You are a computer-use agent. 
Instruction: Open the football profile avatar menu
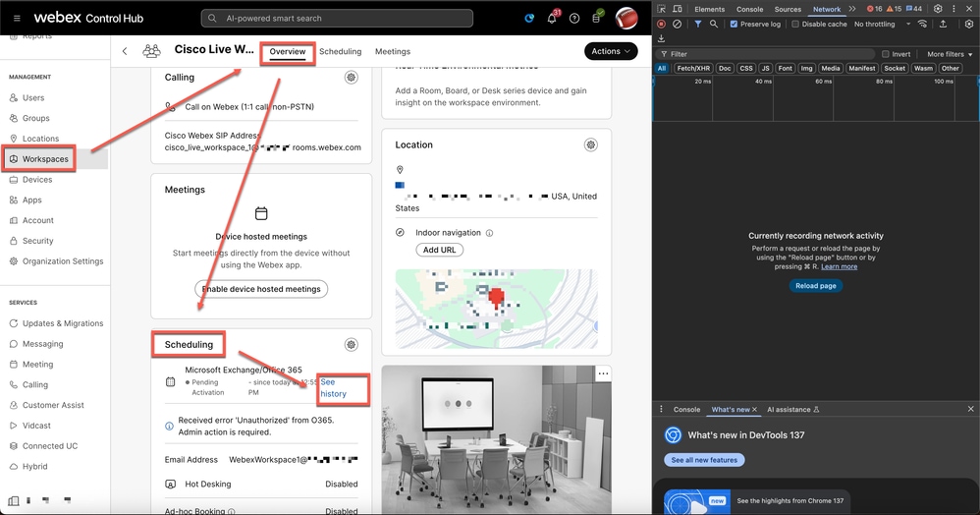click(626, 18)
